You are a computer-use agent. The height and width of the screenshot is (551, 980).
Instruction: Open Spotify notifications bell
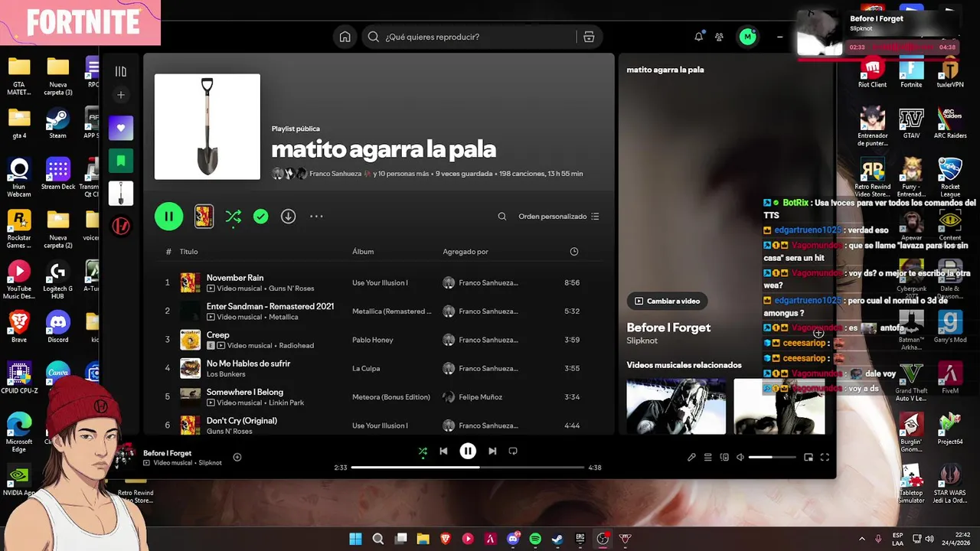coord(699,37)
